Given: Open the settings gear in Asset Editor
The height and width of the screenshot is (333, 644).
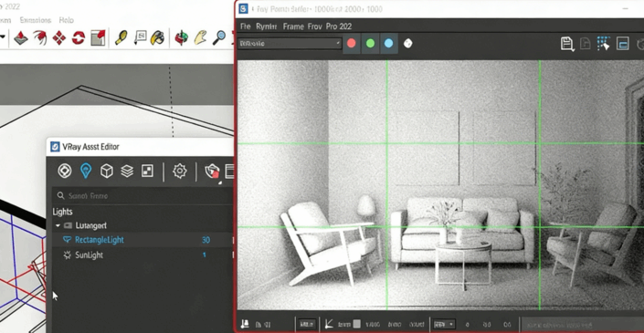Looking at the screenshot, I should pos(179,171).
